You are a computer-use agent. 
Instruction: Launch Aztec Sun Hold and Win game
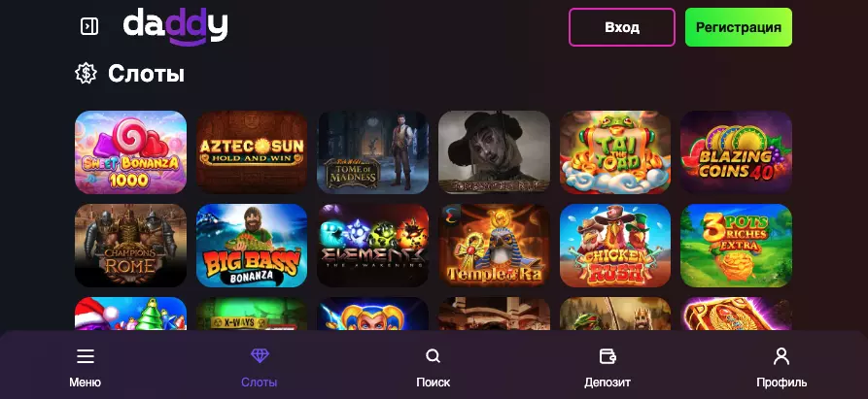point(252,152)
